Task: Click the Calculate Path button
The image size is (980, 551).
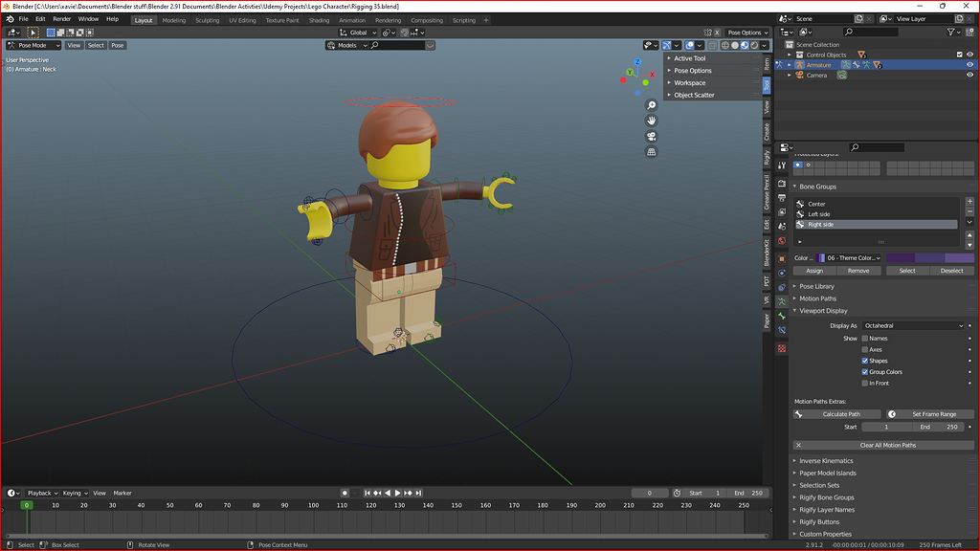Action: click(835, 413)
